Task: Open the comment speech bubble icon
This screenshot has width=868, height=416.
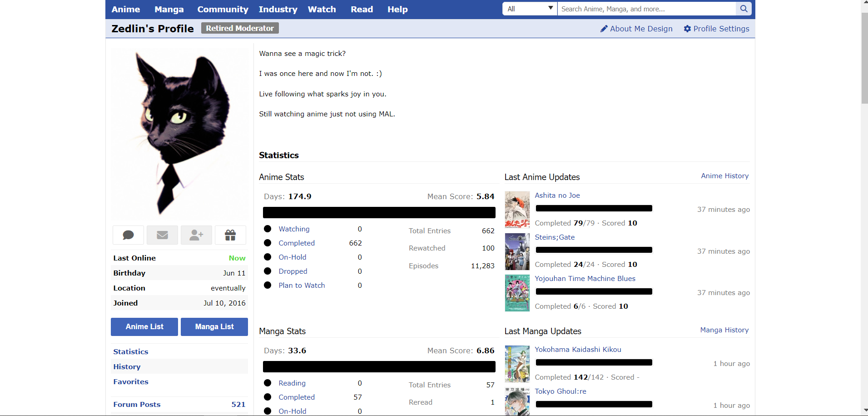Action: pyautogui.click(x=128, y=235)
